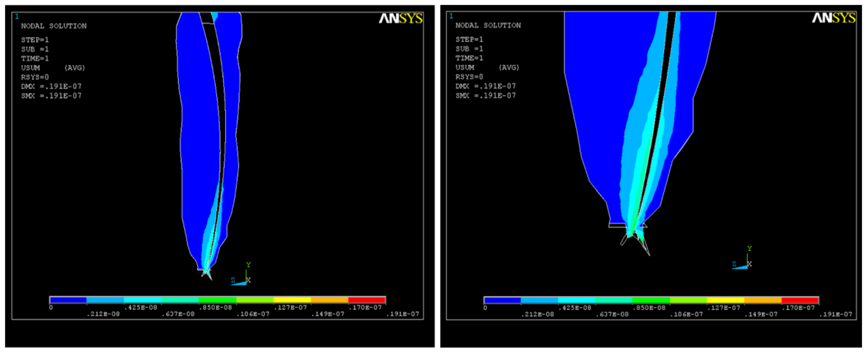Click legend value ".212E-08" in left plot
The height and width of the screenshot is (353, 868).
click(103, 314)
